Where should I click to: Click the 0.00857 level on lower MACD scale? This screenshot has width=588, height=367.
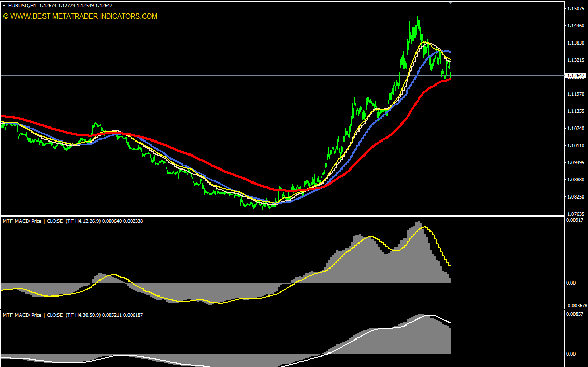point(576,314)
